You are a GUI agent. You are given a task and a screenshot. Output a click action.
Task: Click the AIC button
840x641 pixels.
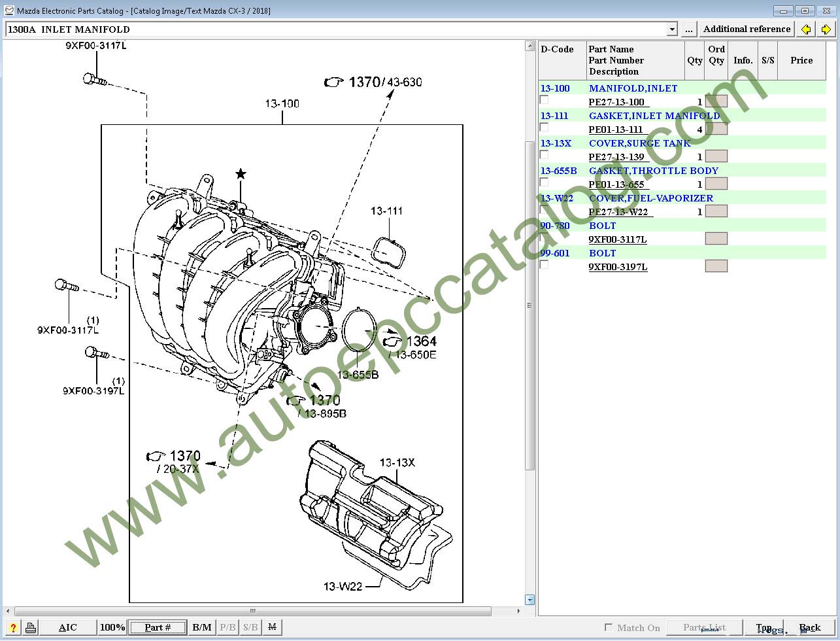click(68, 627)
